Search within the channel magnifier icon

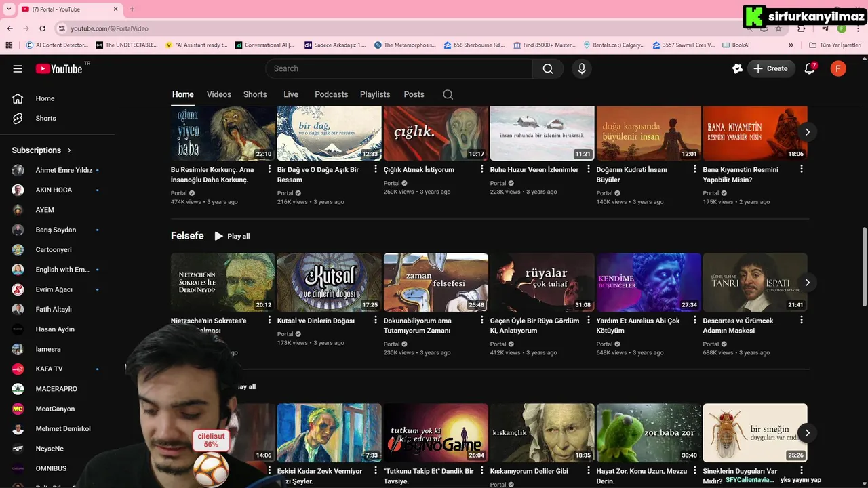click(448, 94)
